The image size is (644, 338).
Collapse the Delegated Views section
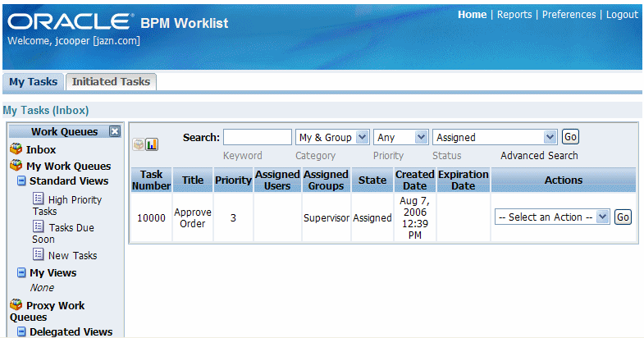(x=21, y=331)
